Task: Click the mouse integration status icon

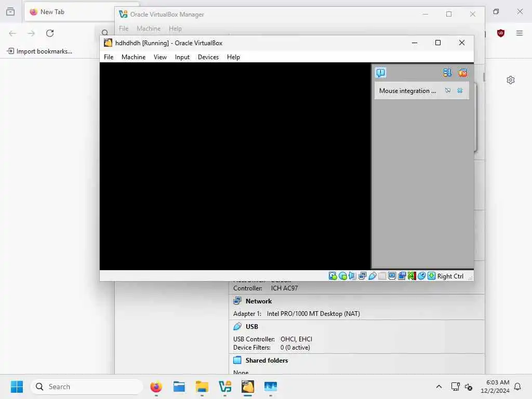Action: [421, 276]
